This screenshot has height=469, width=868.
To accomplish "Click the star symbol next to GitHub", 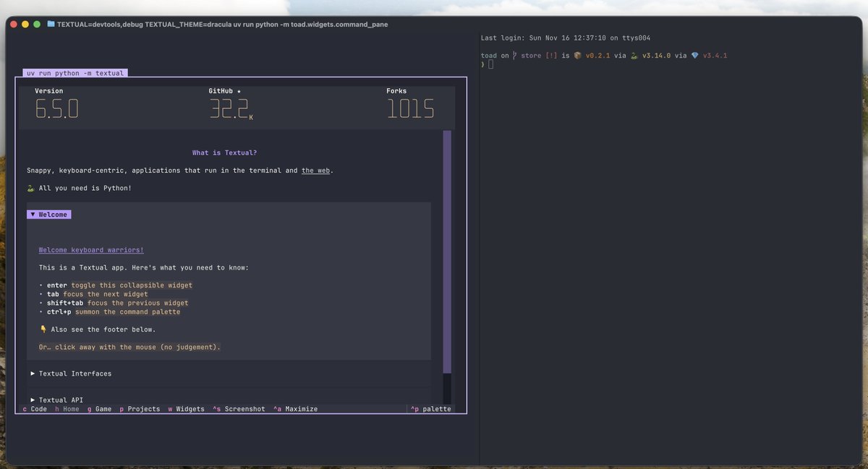I will tap(239, 91).
